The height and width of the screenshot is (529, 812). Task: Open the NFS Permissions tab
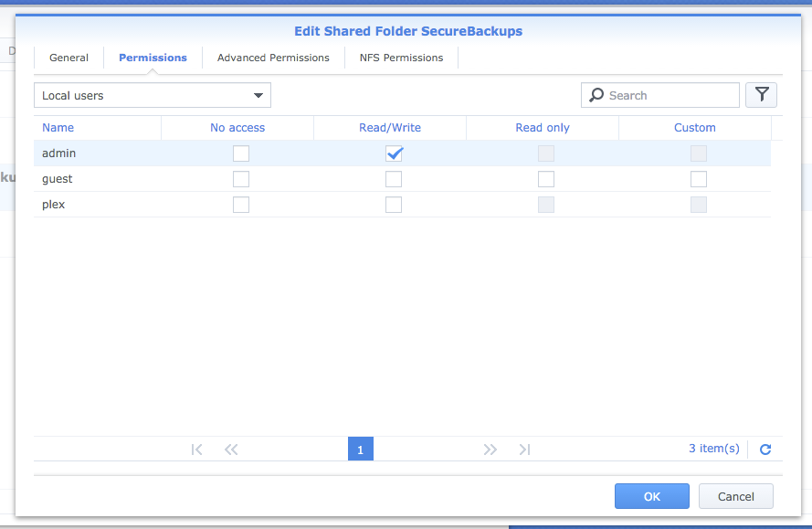pyautogui.click(x=401, y=58)
